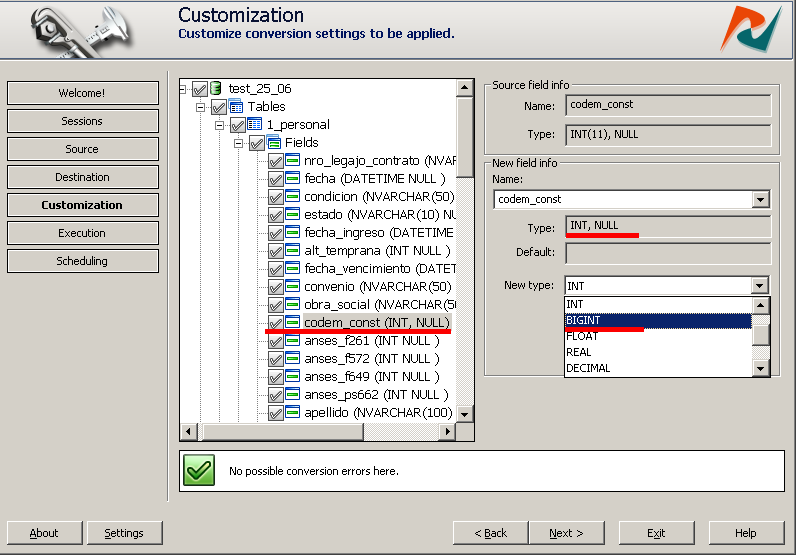Toggle the anses_f261 field checkbox
Viewport: 796px width, 555px height.
pyautogui.click(x=276, y=341)
